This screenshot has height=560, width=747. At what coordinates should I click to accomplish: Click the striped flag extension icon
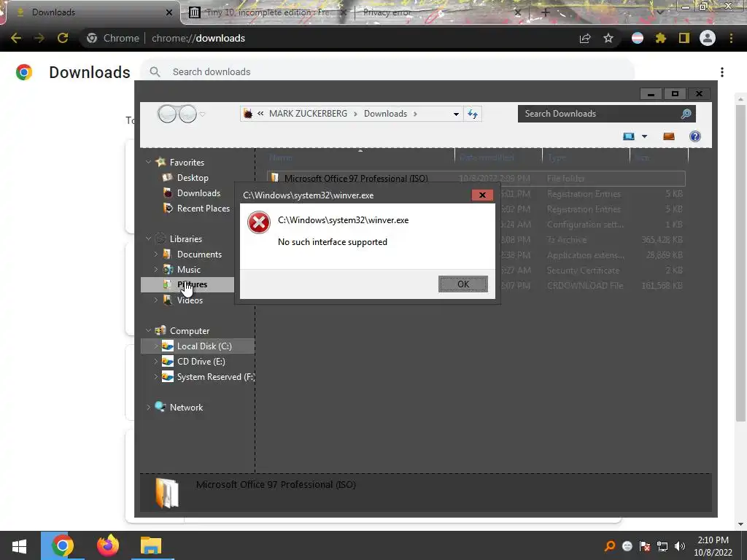click(638, 38)
